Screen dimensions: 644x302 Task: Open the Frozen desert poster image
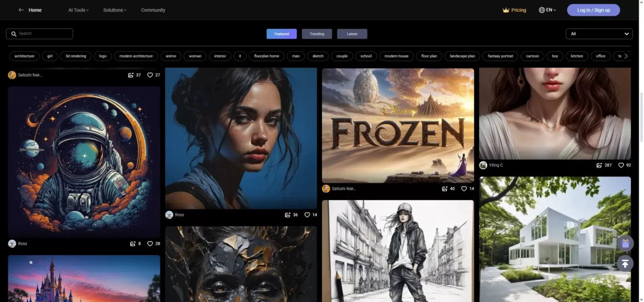[398, 126]
